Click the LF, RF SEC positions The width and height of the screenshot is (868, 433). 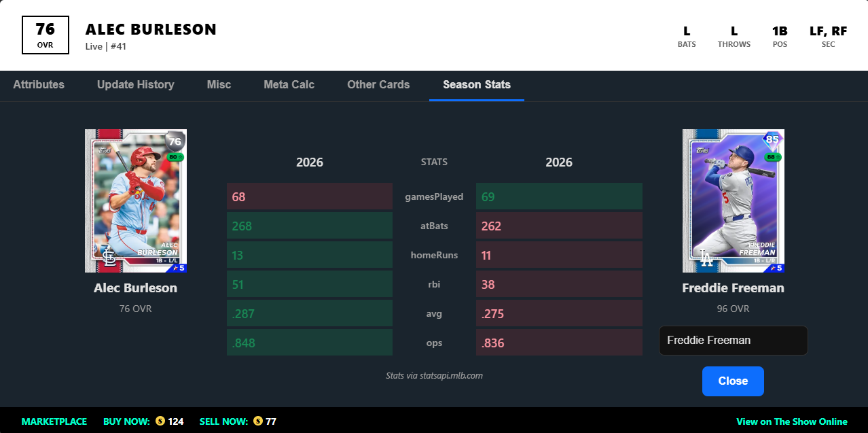pos(828,37)
